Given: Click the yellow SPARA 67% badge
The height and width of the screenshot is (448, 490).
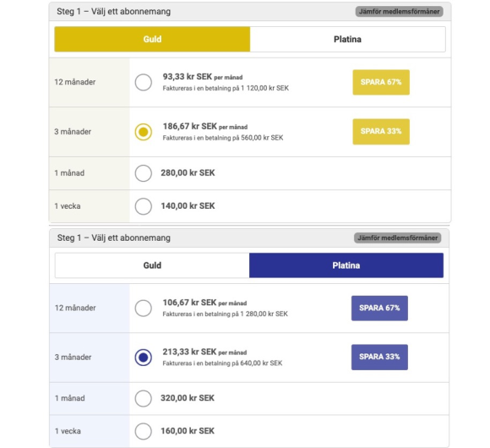Looking at the screenshot, I should [381, 82].
